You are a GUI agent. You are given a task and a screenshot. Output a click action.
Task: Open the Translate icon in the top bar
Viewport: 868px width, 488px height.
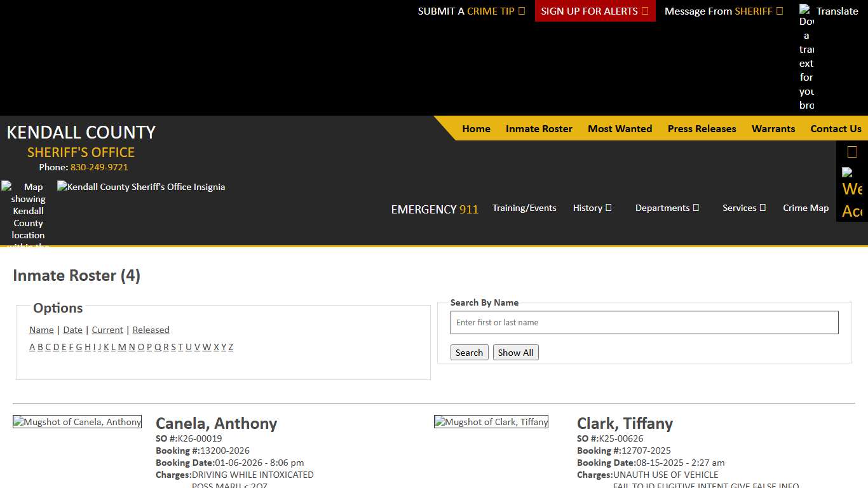coord(806,11)
